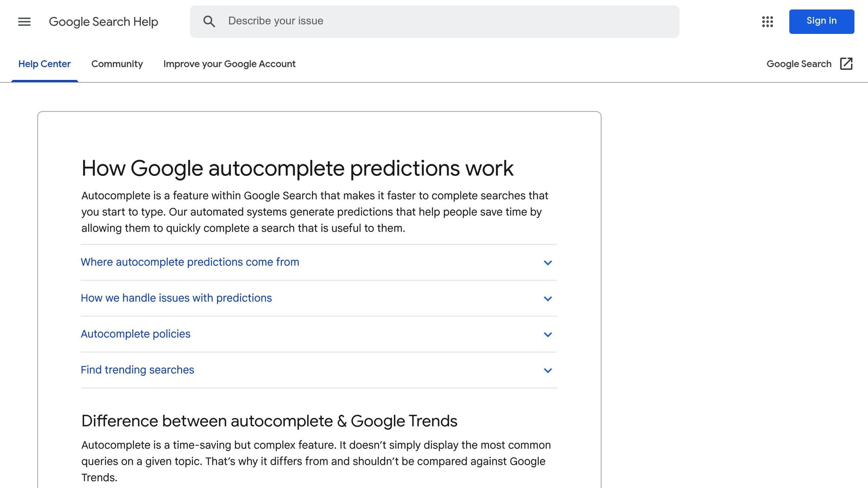868x488 pixels.
Task: Switch to the Community tab
Action: tap(117, 64)
